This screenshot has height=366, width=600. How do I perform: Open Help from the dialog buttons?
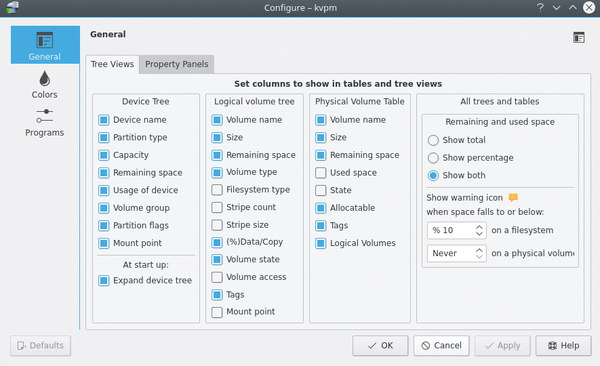point(564,346)
